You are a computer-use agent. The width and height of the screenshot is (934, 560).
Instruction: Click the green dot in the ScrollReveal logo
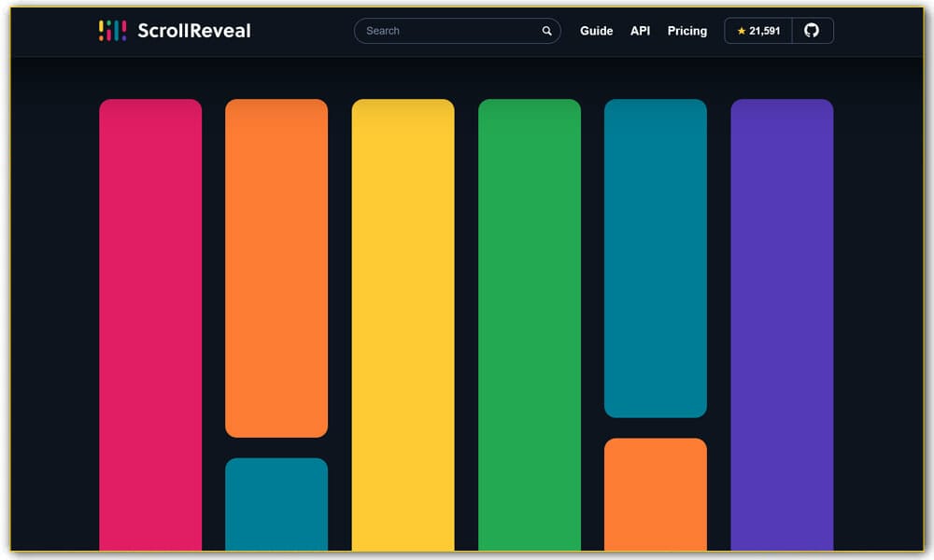[109, 22]
